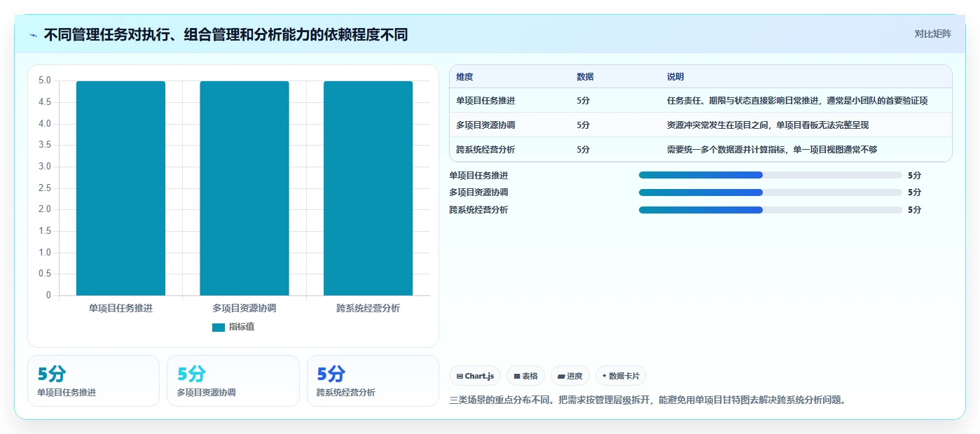
Task: Open the 多项目资源协调 5分 data card
Action: pos(233,381)
